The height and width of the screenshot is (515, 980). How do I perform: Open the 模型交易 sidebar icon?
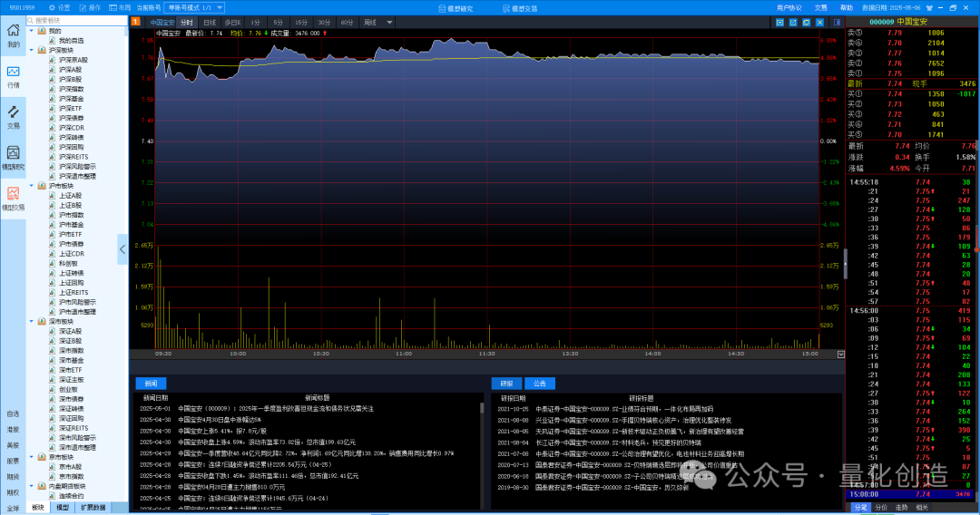(13, 193)
